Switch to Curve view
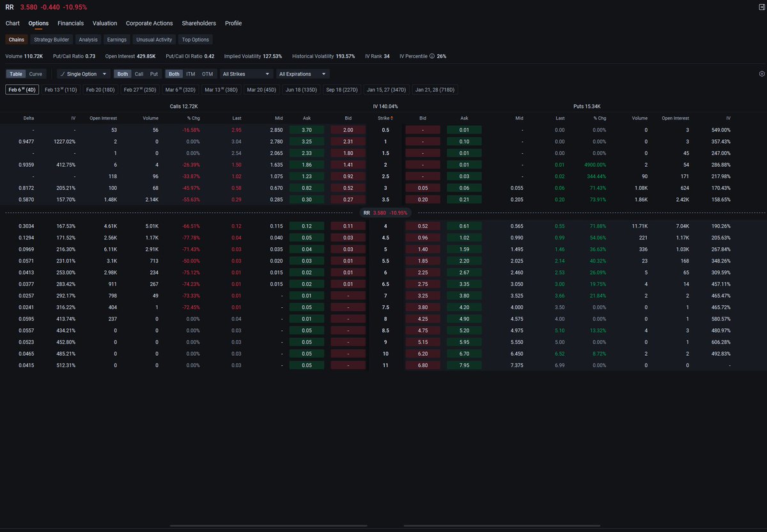Screen dimensions: 767x532 [36, 74]
